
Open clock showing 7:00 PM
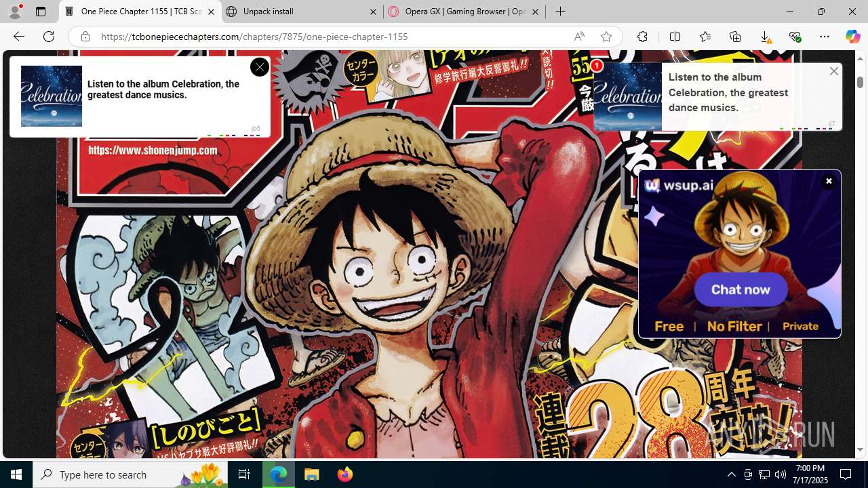[x=812, y=474]
